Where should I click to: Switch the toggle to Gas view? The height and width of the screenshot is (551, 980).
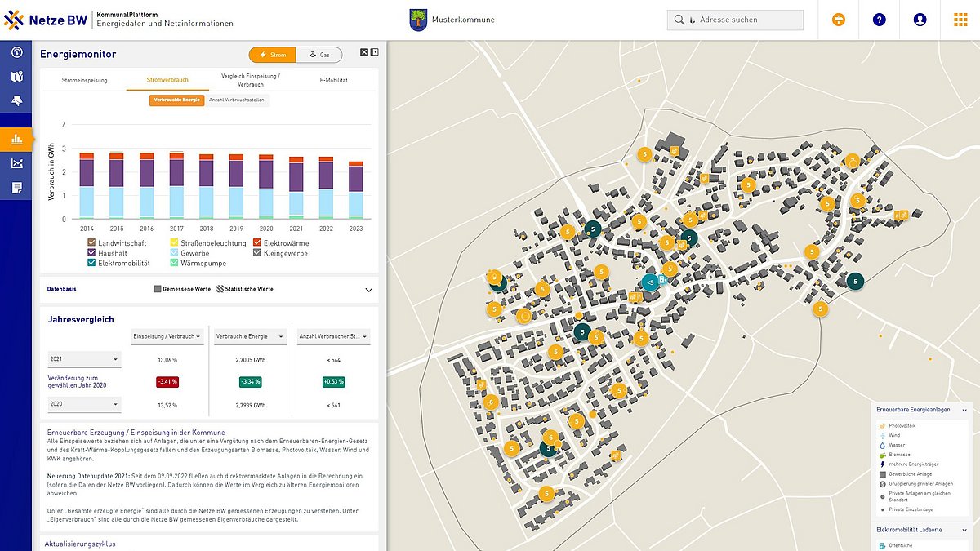pyautogui.click(x=319, y=55)
